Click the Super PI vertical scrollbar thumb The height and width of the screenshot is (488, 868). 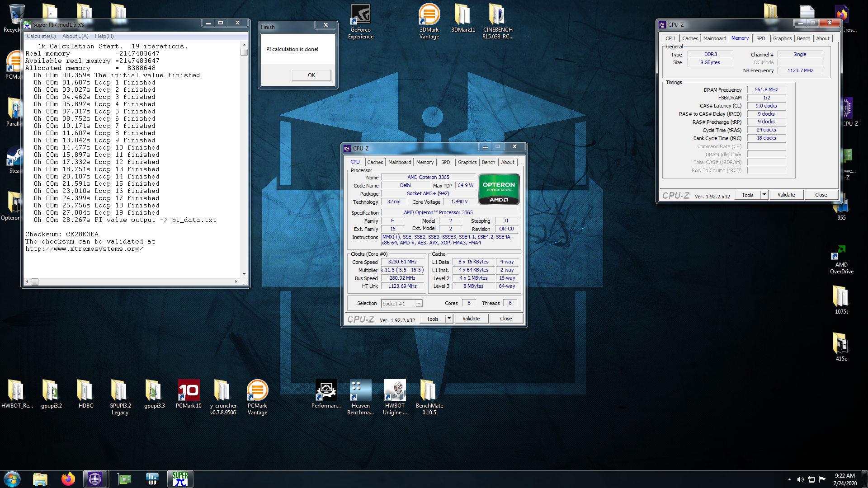coord(244,52)
